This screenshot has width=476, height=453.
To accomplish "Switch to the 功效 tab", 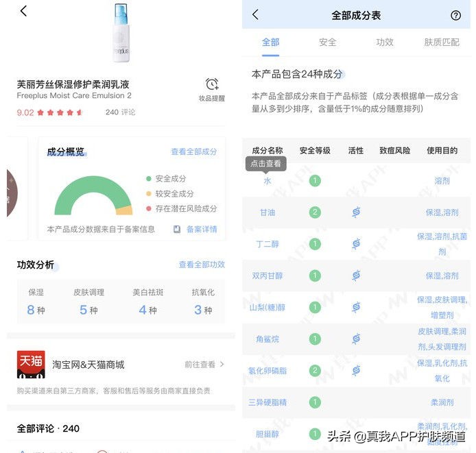I will pos(385,42).
